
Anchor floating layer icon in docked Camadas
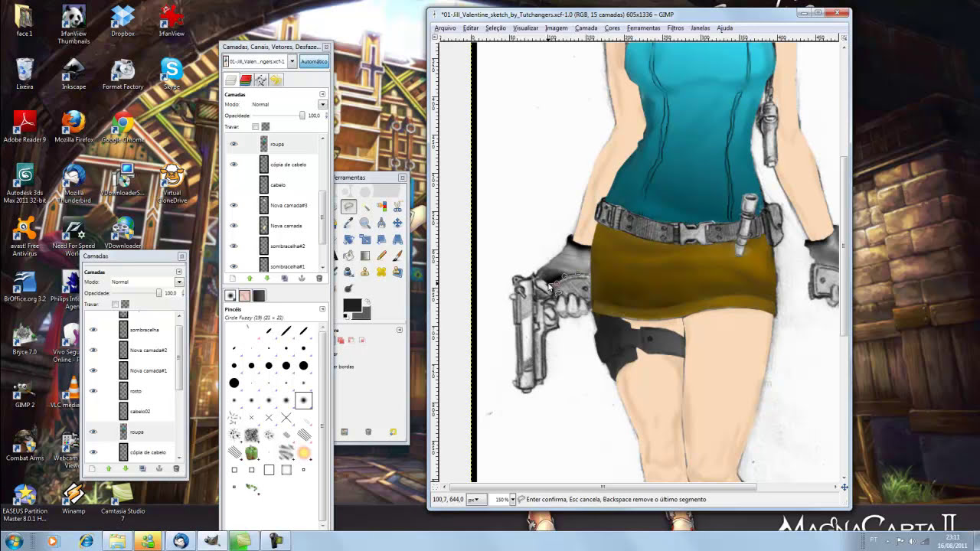point(302,279)
